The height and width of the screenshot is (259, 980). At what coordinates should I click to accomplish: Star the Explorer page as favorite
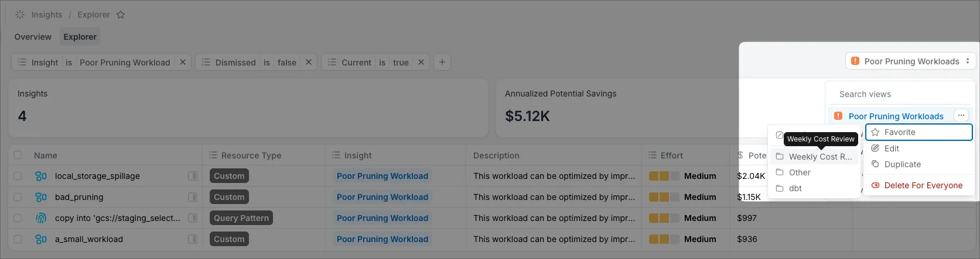121,15
